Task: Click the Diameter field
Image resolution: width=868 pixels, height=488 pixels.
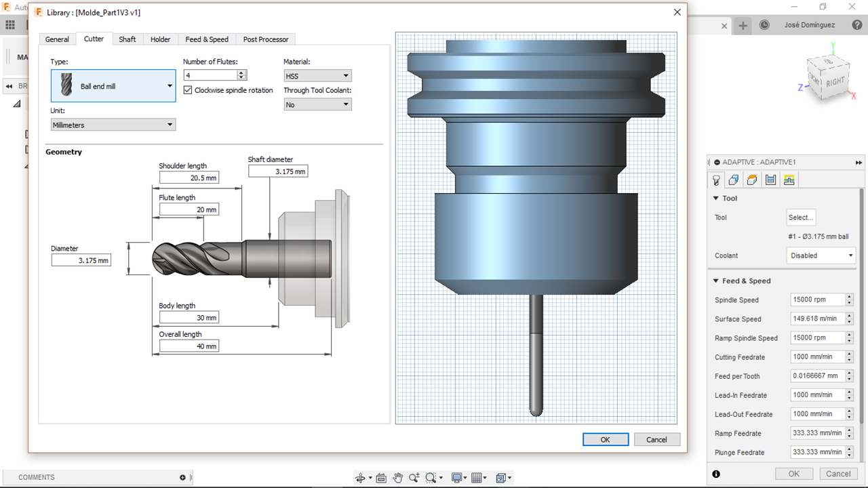Action: [81, 260]
